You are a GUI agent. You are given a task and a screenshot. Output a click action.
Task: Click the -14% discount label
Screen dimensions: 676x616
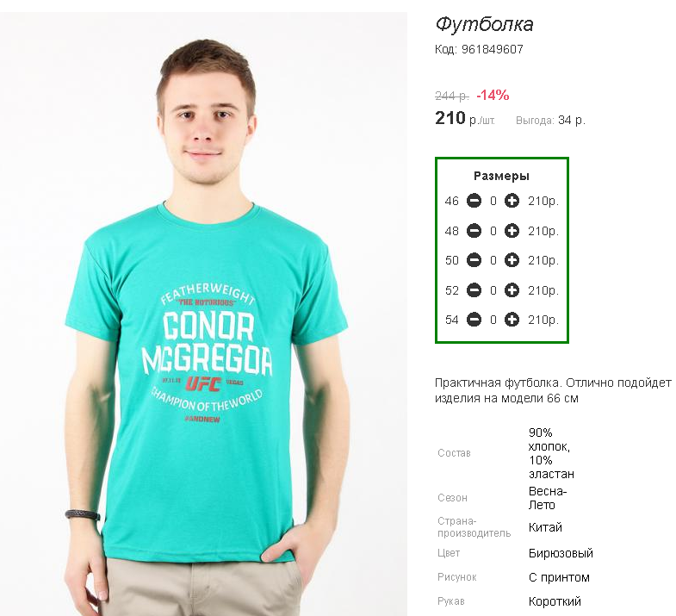click(x=493, y=95)
